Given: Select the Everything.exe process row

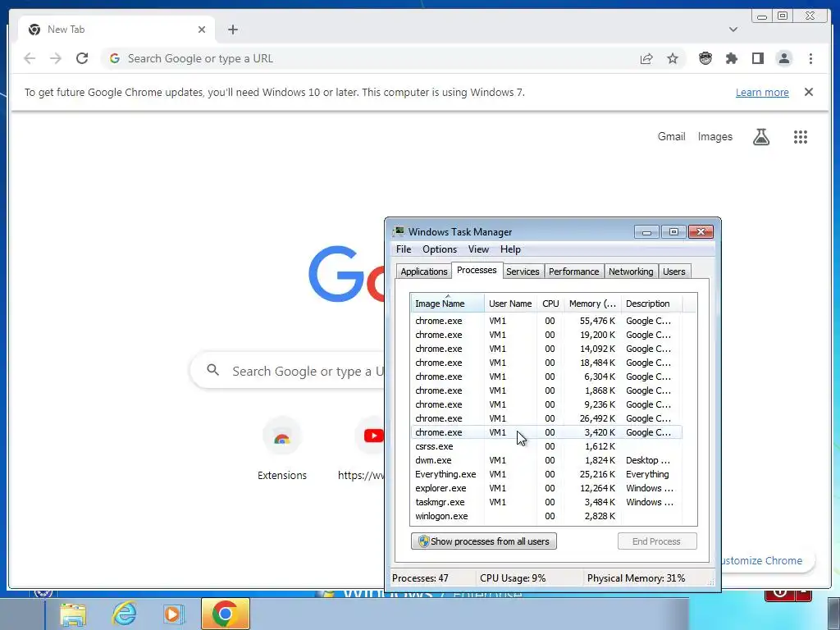Looking at the screenshot, I should coord(546,474).
